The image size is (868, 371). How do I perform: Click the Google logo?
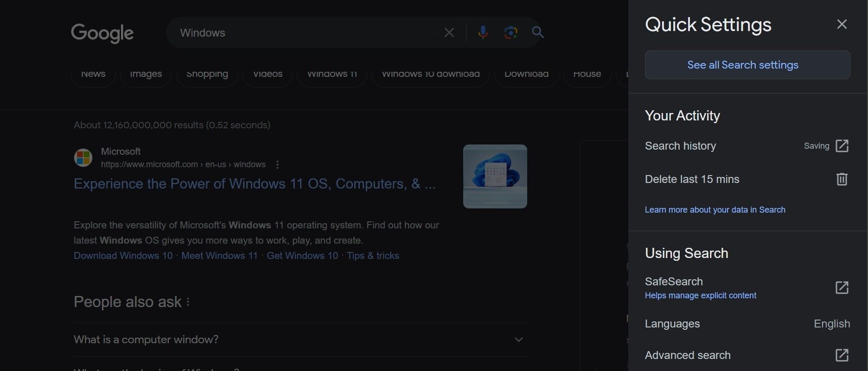102,33
